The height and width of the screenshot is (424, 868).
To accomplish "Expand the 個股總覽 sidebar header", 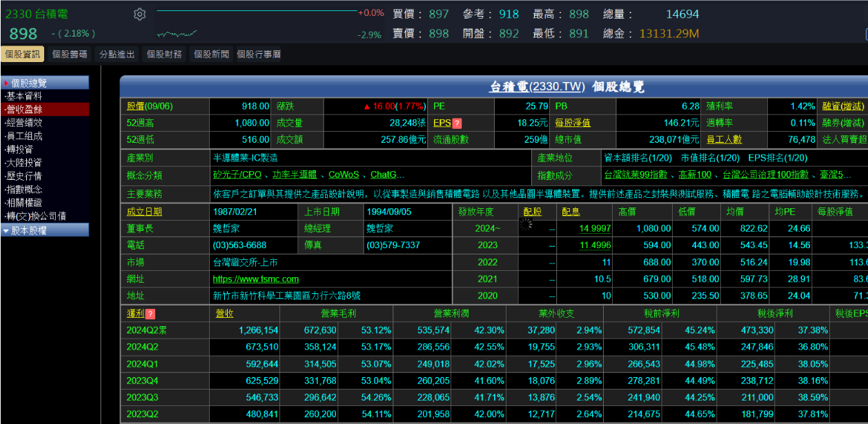I will (x=46, y=83).
